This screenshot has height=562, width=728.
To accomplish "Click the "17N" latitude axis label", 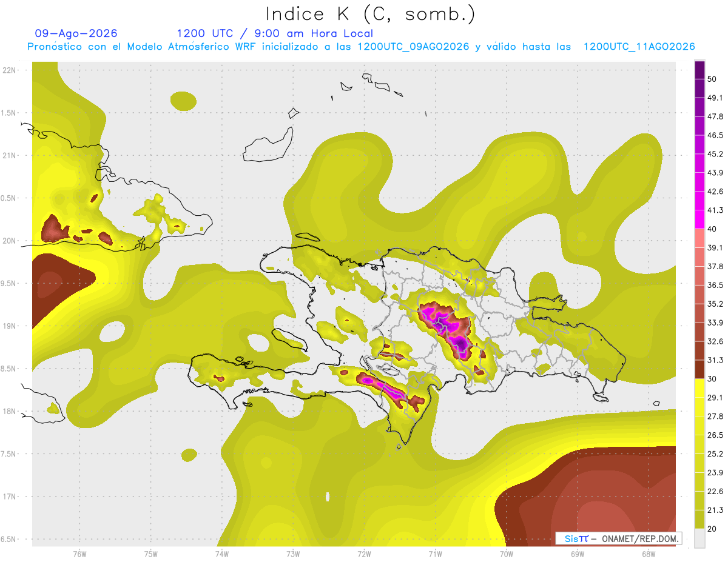I will 10,497.
